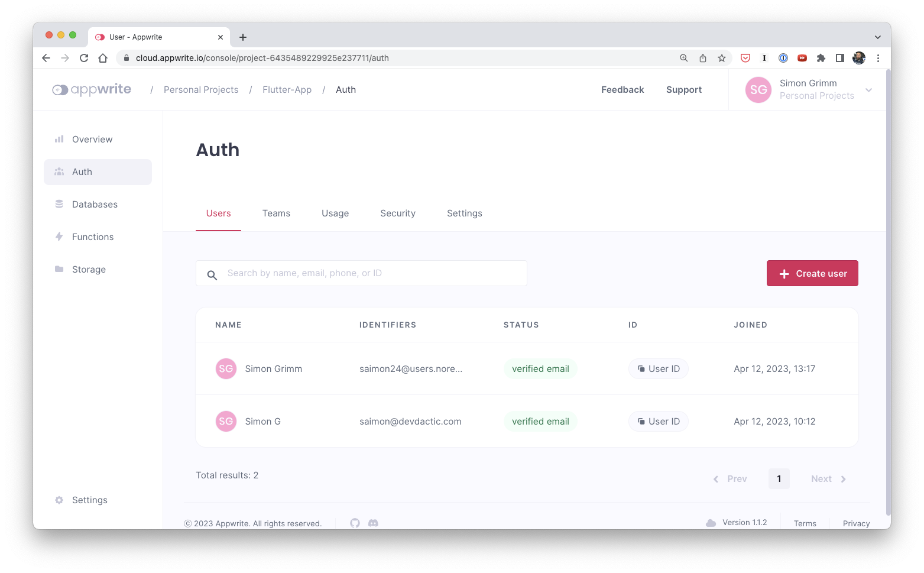Image resolution: width=924 pixels, height=573 pixels.
Task: Focus the search by name, email field
Action: 361,273
